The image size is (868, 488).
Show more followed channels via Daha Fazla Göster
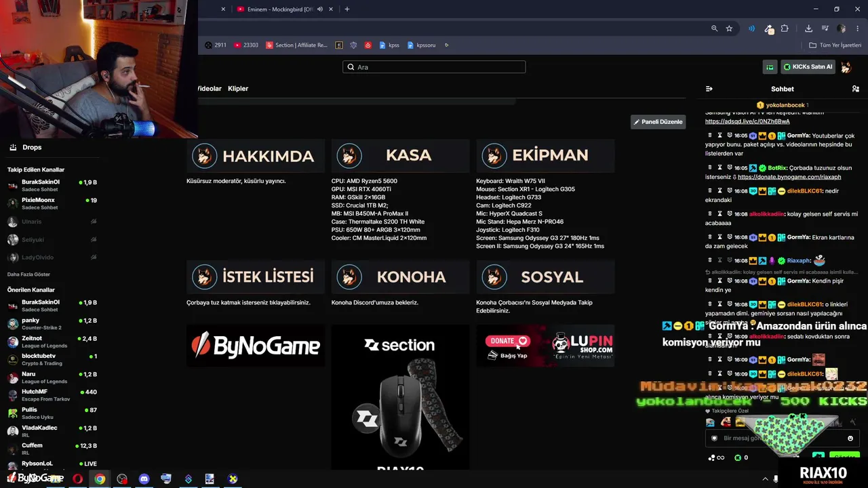tap(28, 274)
